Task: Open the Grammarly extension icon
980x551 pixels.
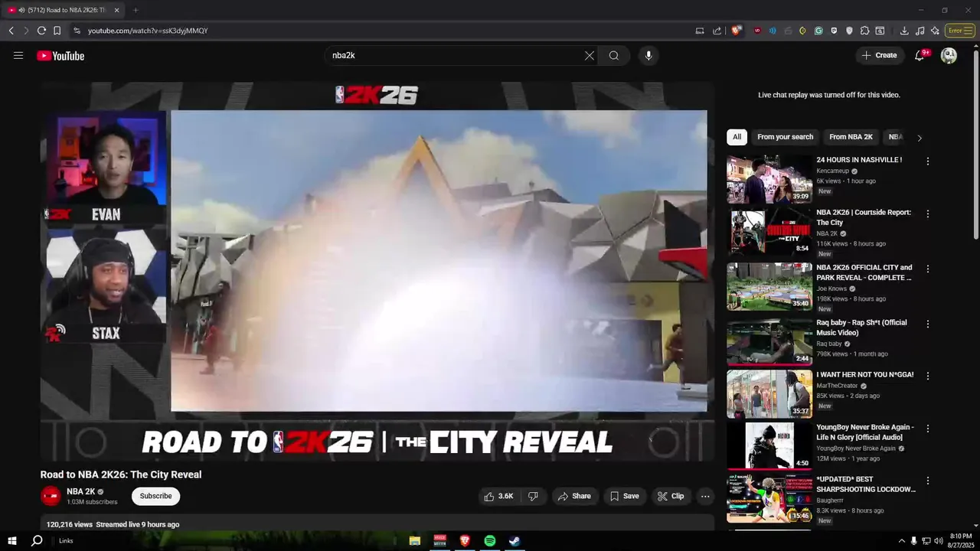Action: 818,31
